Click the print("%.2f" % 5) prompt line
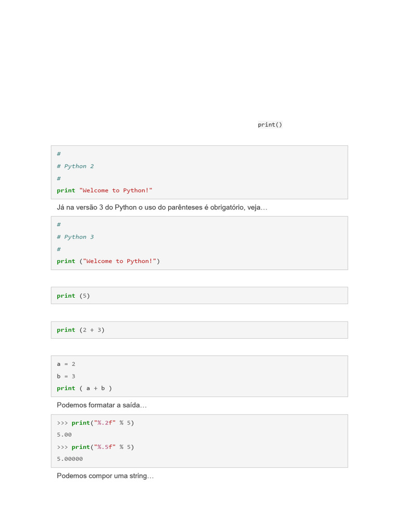This screenshot has width=399, height=532. 96,423
